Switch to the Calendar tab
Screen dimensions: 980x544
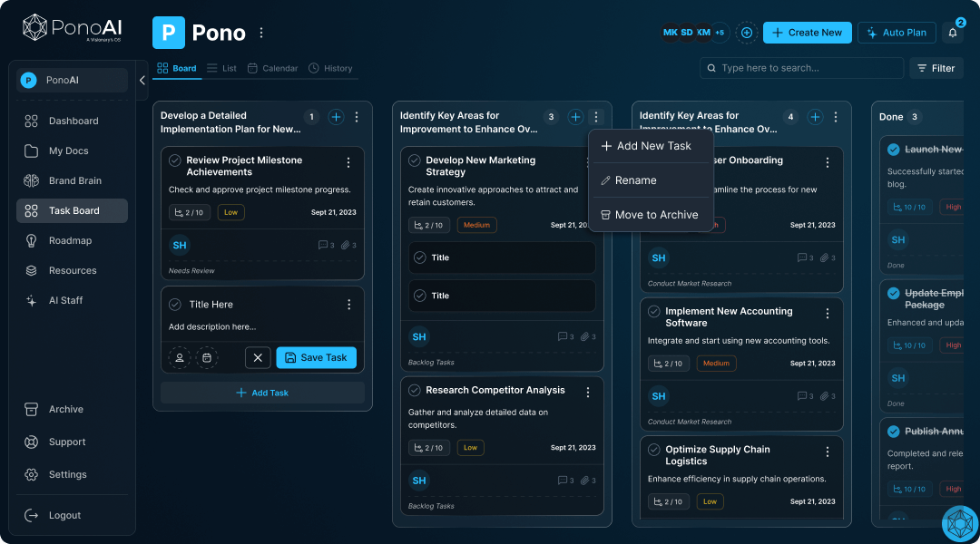pos(274,68)
